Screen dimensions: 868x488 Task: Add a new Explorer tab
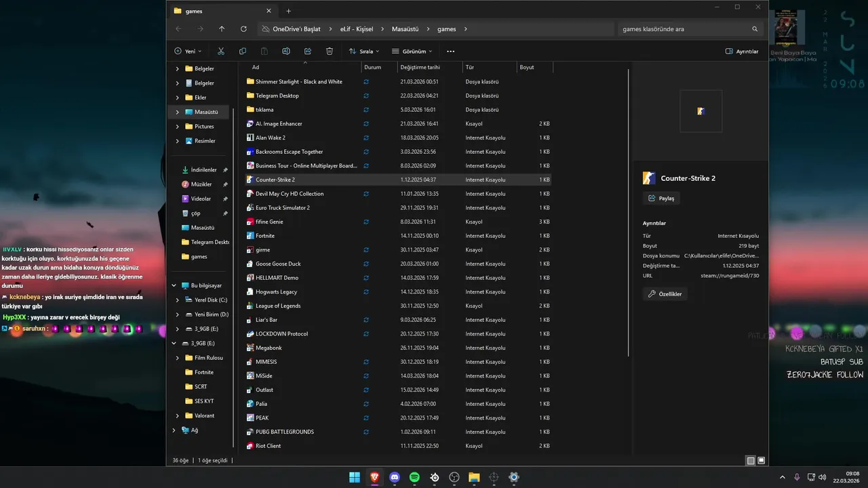coord(288,11)
